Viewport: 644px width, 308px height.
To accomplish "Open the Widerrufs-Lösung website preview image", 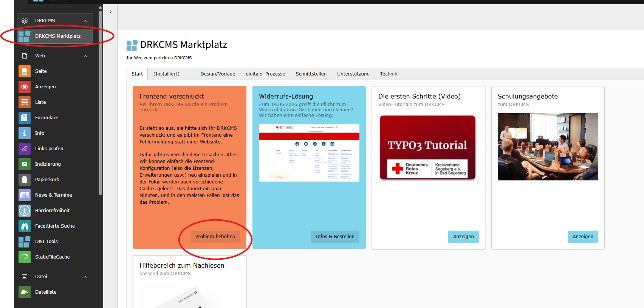I will (309, 153).
